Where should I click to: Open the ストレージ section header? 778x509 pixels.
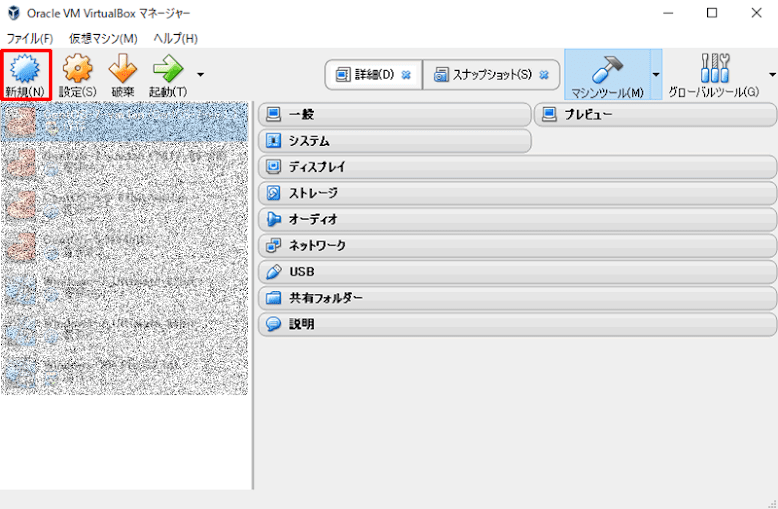pos(518,193)
